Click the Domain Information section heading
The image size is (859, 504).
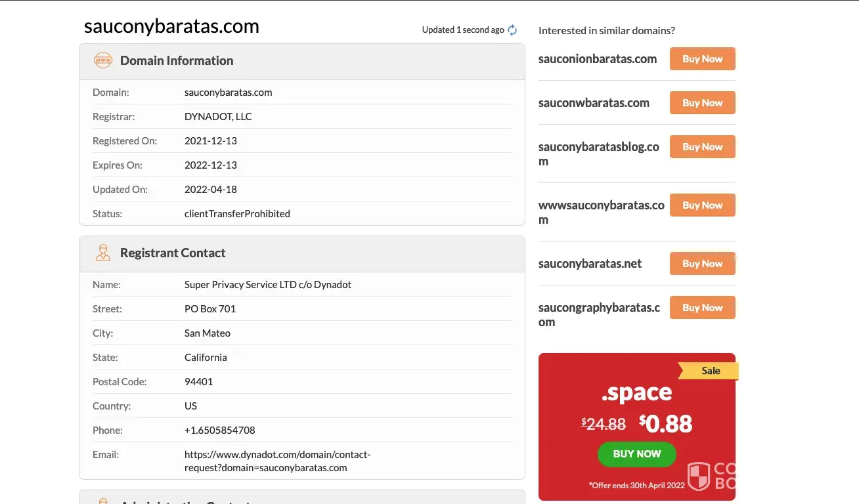pos(177,60)
